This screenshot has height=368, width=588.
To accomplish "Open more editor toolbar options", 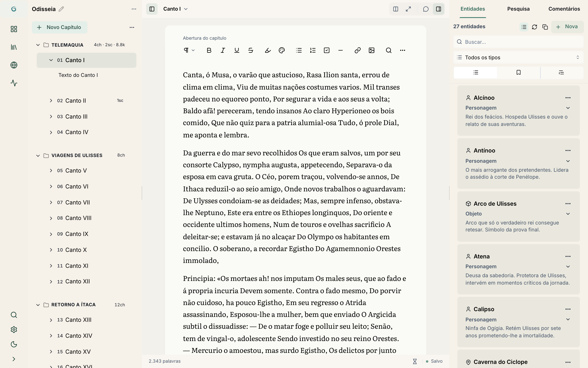I will (x=403, y=50).
